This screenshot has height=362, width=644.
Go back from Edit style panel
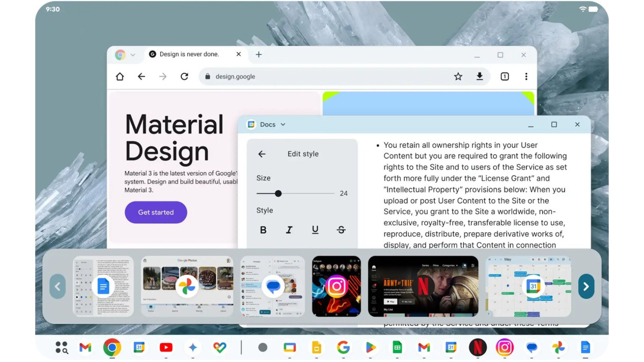pyautogui.click(x=262, y=154)
